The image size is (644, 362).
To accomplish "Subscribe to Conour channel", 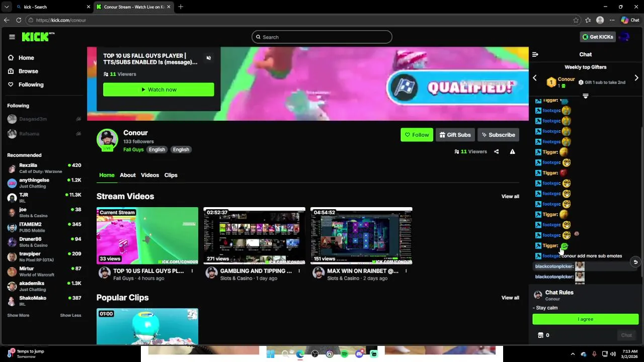I will click(x=498, y=135).
